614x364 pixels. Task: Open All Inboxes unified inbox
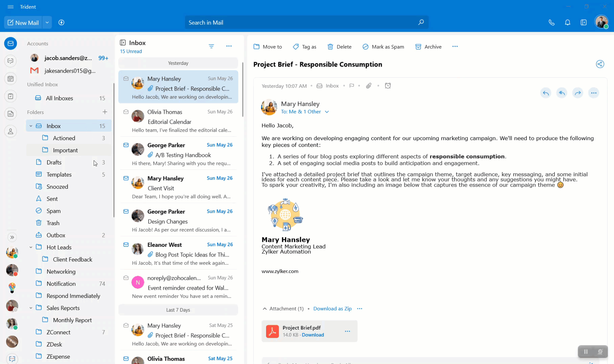click(69, 98)
